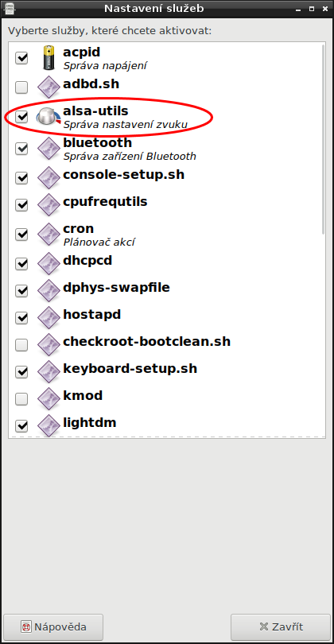
Task: Select the console-setup.sh entry
Action: tap(165, 177)
